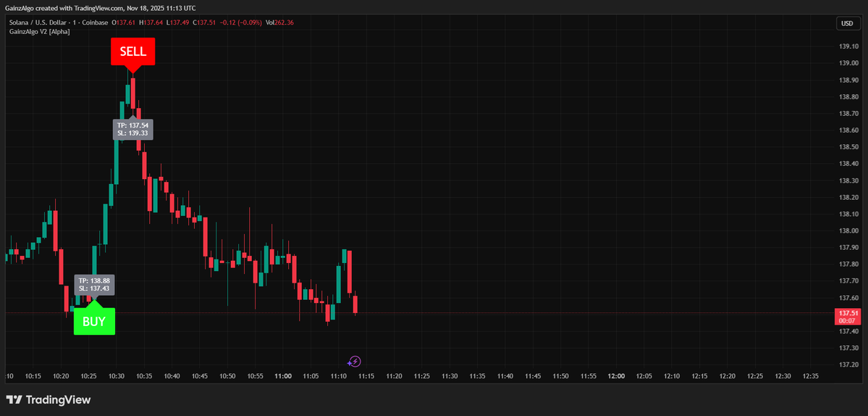Click the bold 11:00 time axis label
This screenshot has width=868, height=416.
(283, 376)
